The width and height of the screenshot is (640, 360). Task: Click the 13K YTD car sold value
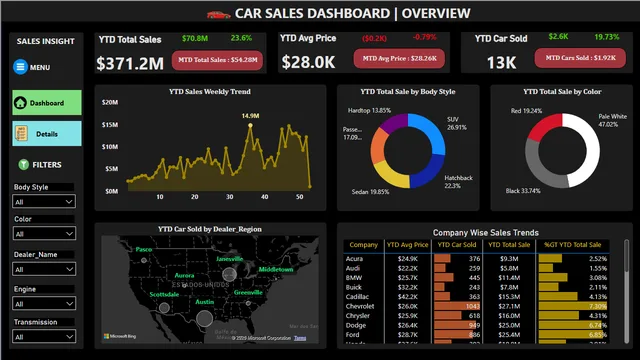(x=501, y=62)
